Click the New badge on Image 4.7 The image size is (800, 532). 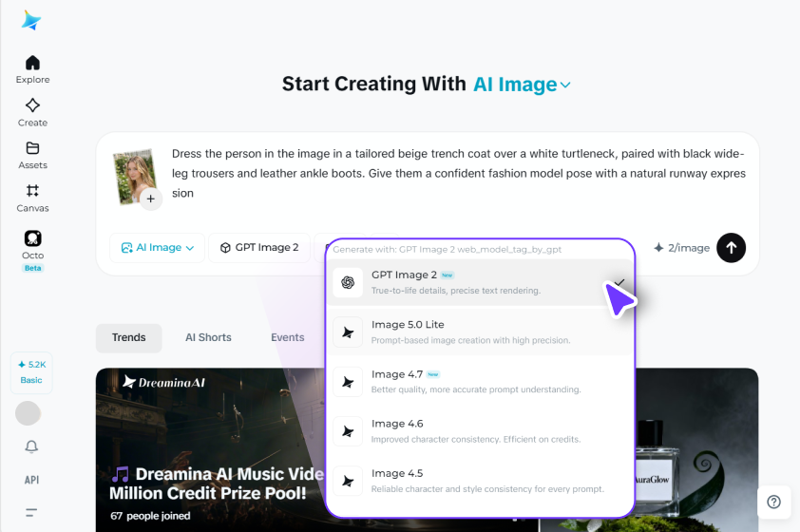pos(433,374)
